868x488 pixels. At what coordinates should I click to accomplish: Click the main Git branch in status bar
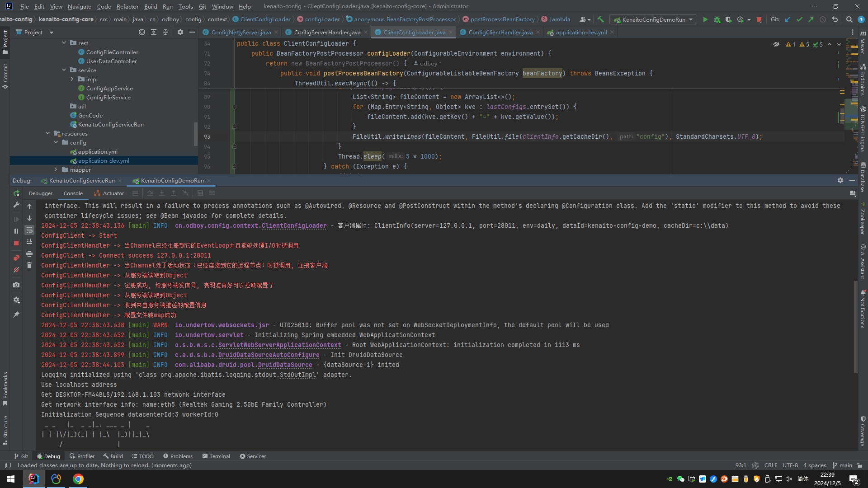tap(842, 465)
